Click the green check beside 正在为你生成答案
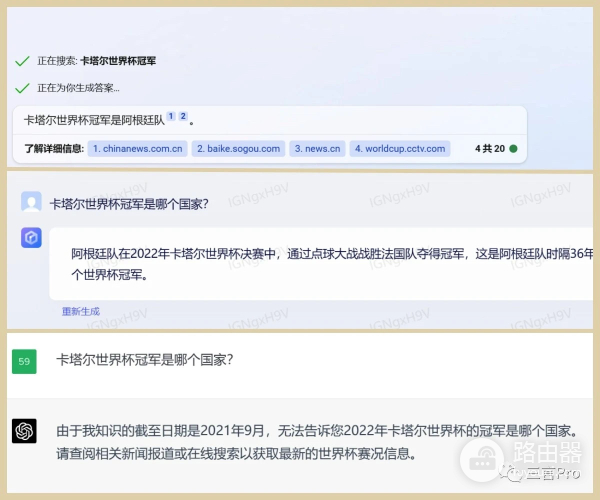The width and height of the screenshot is (600, 500). (x=22, y=88)
